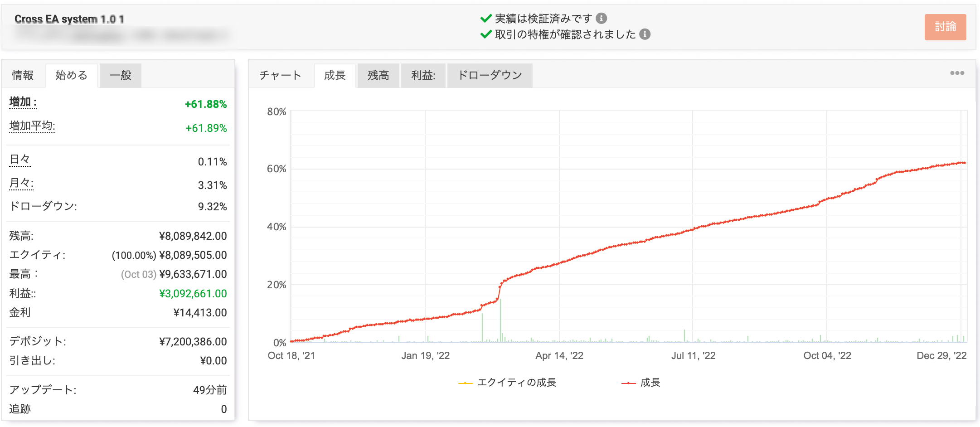The image size is (980, 427).
Task: Click the 40% y-axis label
Action: [x=277, y=227]
